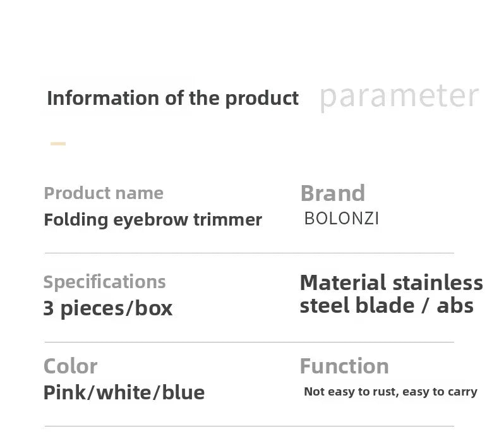Click the faded 'parameter' title text
The width and height of the screenshot is (499, 448).
(x=399, y=96)
